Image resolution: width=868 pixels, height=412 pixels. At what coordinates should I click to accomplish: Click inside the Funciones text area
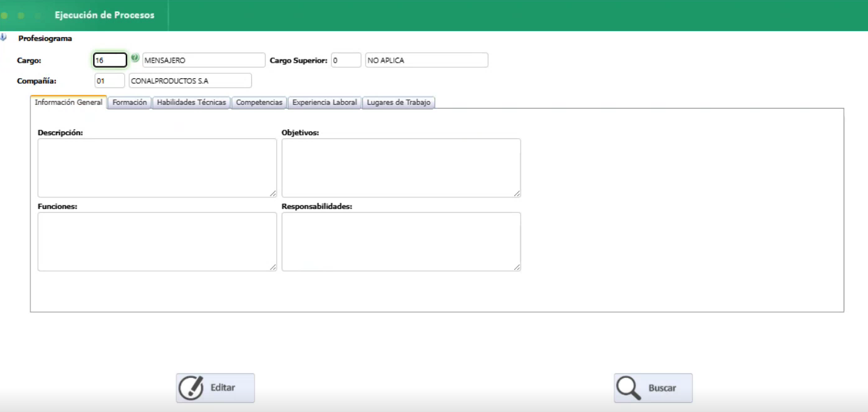point(157,241)
